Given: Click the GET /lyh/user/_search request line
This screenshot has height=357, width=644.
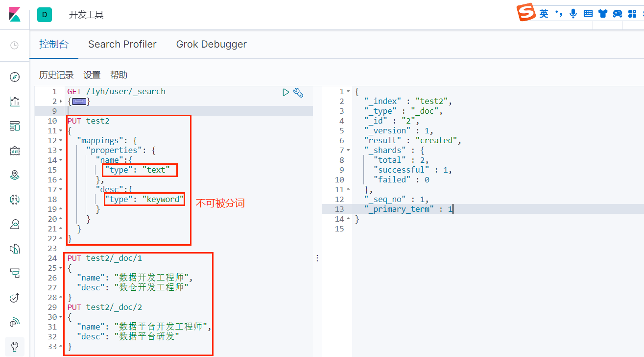Looking at the screenshot, I should tap(117, 91).
